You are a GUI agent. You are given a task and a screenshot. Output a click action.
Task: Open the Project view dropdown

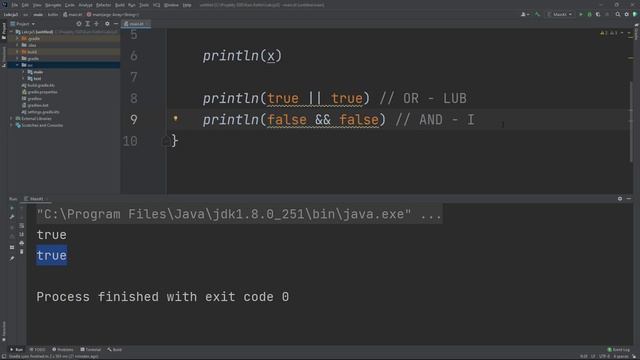point(22,24)
